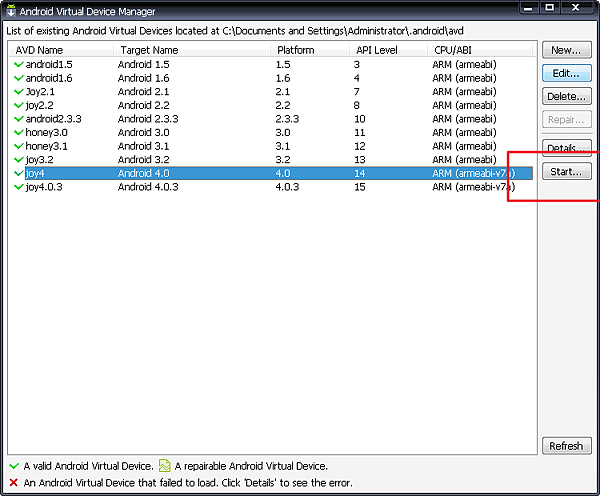Viewport: 600px width, 496px height.
Task: Click Target Name 'Android 2.3.3'
Action: (148, 119)
